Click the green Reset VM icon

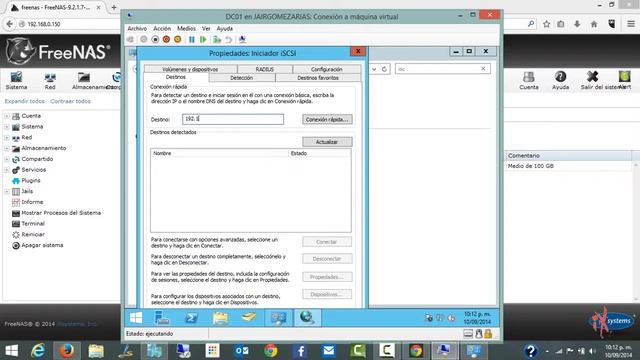click(203, 40)
